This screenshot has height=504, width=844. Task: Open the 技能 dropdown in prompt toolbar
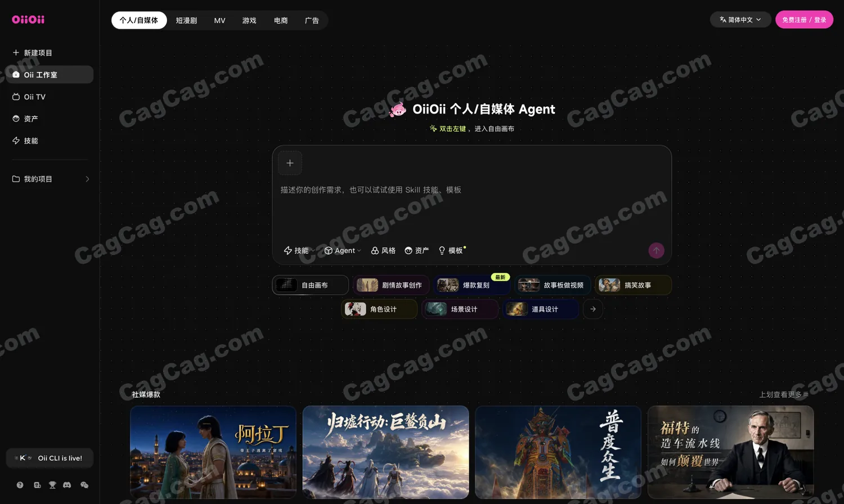[299, 250]
